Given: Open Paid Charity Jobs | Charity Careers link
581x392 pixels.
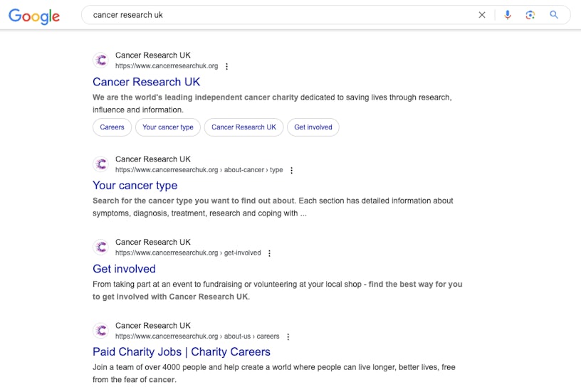Looking at the screenshot, I should (x=182, y=352).
